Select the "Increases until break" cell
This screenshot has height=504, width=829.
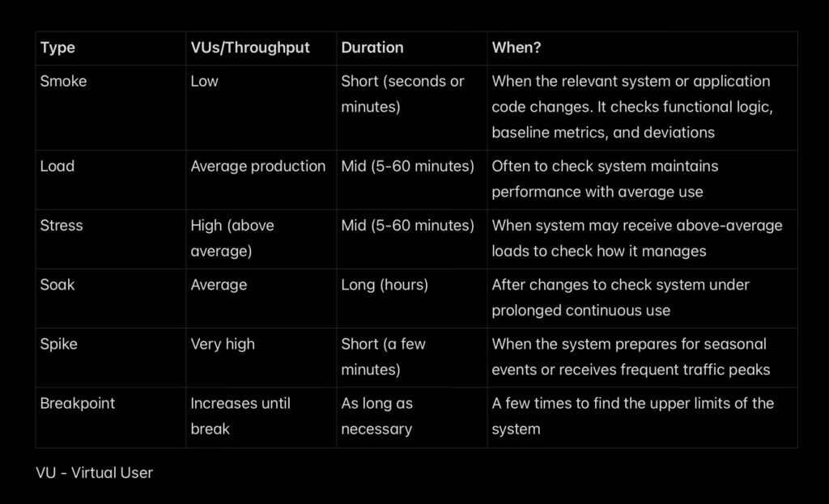coord(240,416)
